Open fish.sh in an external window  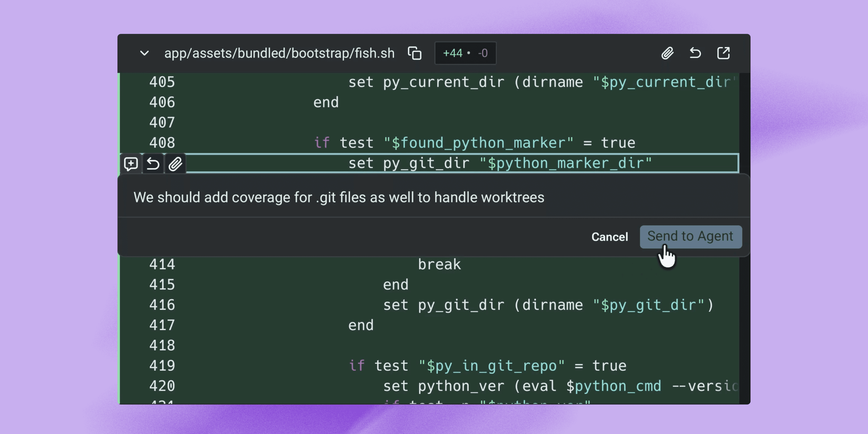click(x=723, y=53)
